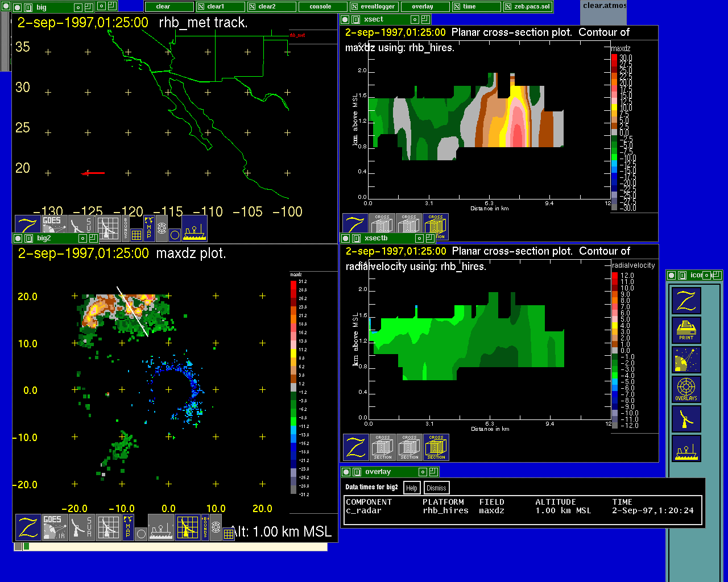Select the overlay item in top bar
728x582 pixels.
pos(423,7)
